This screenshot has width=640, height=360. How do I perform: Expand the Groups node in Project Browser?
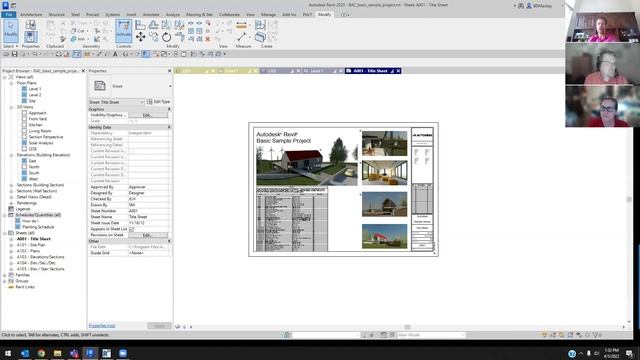5,281
